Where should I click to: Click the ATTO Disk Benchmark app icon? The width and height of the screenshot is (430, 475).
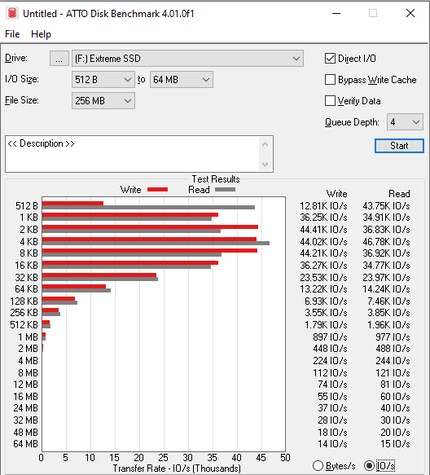pyautogui.click(x=12, y=13)
